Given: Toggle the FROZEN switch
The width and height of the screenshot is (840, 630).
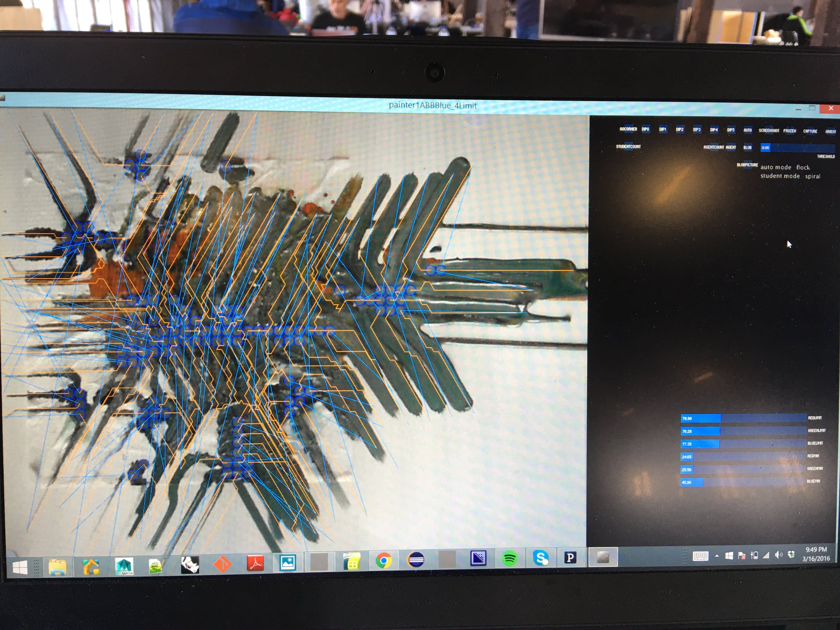Looking at the screenshot, I should pyautogui.click(x=790, y=131).
